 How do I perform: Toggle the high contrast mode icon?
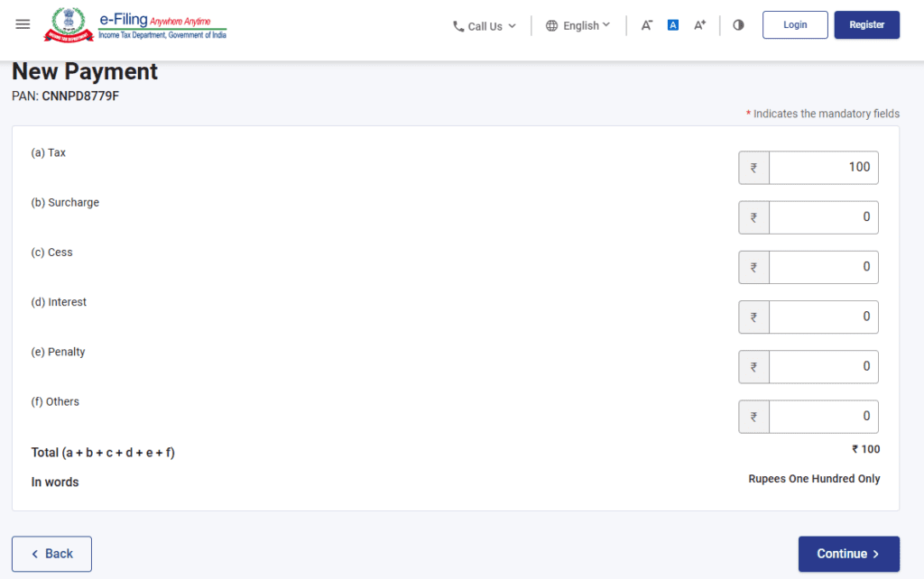click(738, 25)
